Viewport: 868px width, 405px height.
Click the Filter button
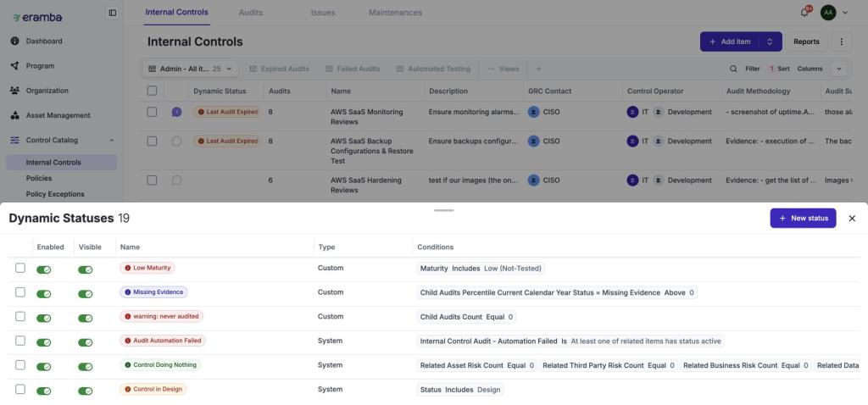click(753, 69)
